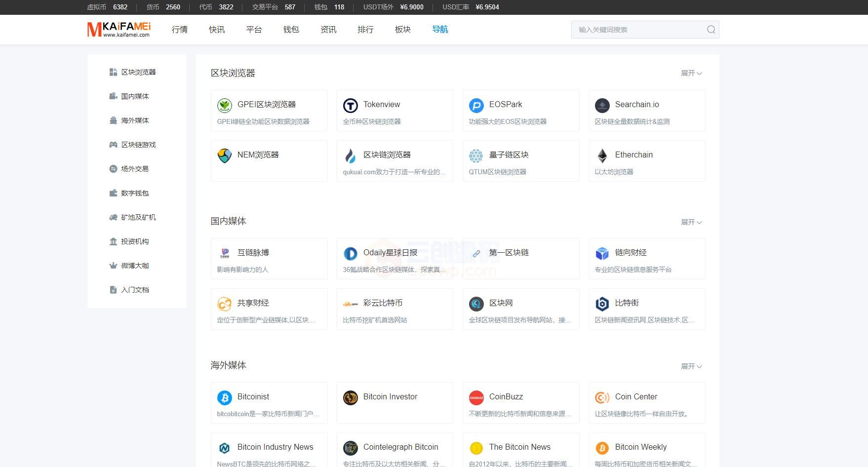The width and height of the screenshot is (868, 467).
Task: Click the NEM浏览器 logo icon
Action: pos(225,156)
